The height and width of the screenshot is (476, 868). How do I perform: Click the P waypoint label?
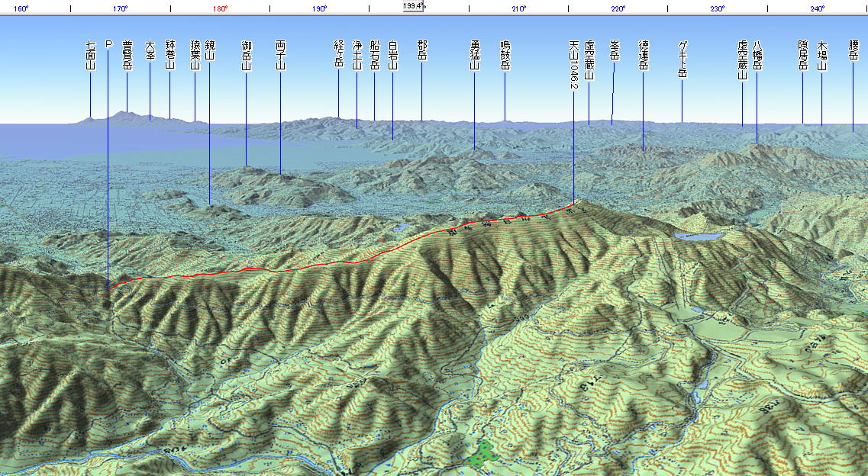[x=108, y=45]
